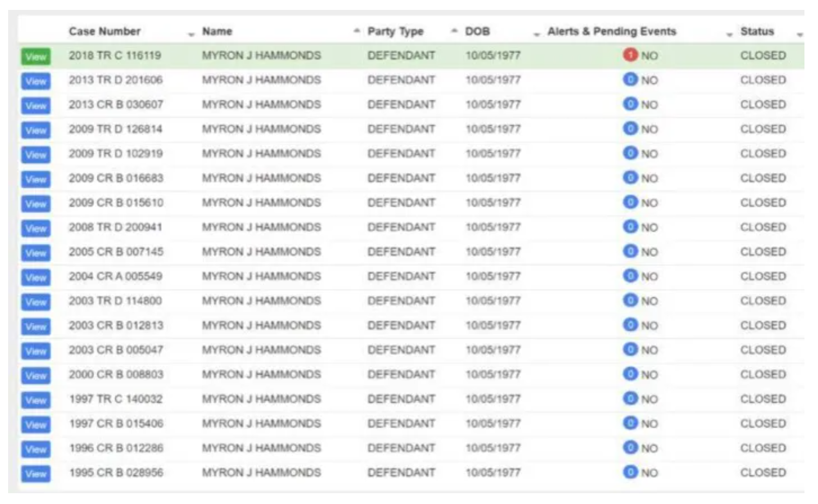
Task: Click blue alert badge for case 2003 CR B 012813
Action: click(x=630, y=325)
